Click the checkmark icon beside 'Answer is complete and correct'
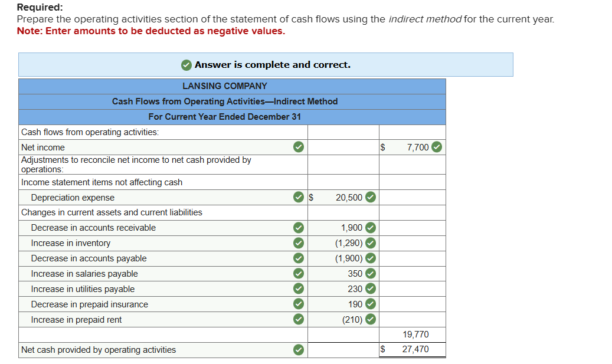The height and width of the screenshot is (364, 612). click(186, 65)
